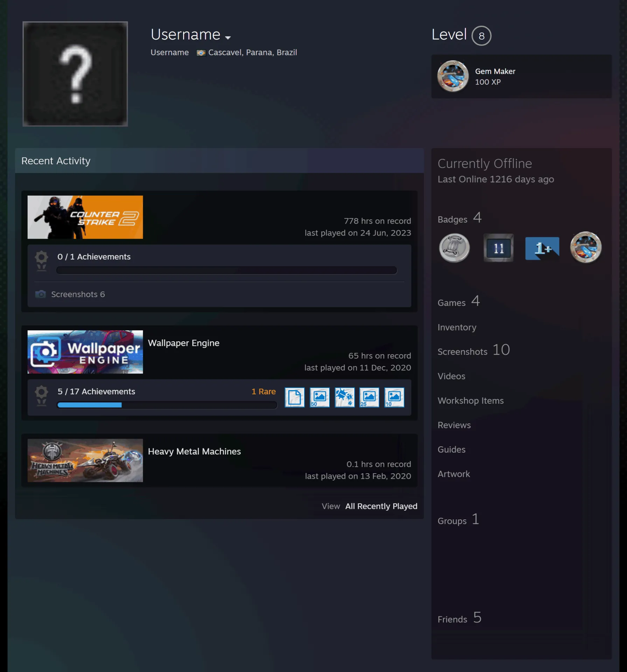Open the Wallpaper Engine title link

pyautogui.click(x=183, y=343)
